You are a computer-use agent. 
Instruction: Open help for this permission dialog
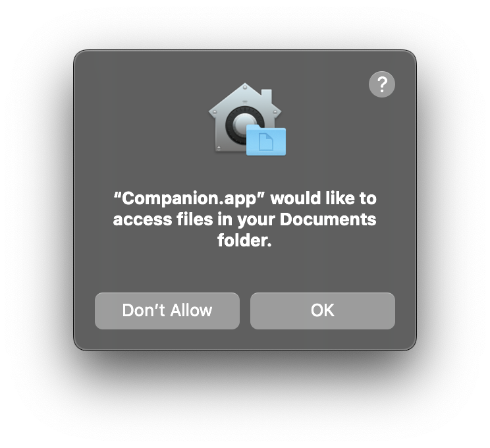click(381, 84)
